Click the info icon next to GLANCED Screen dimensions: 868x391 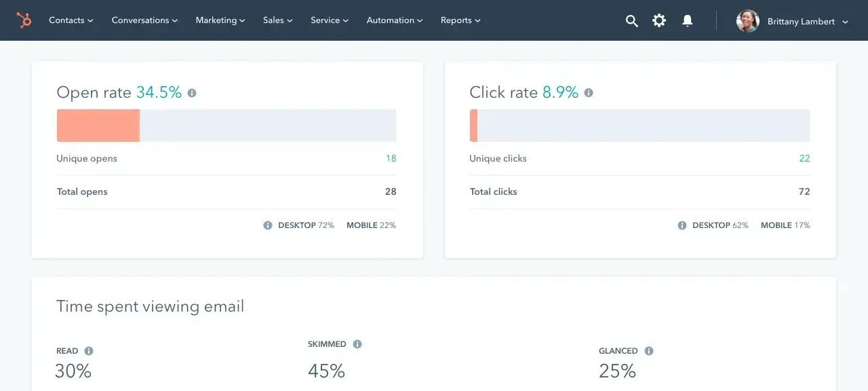point(649,351)
